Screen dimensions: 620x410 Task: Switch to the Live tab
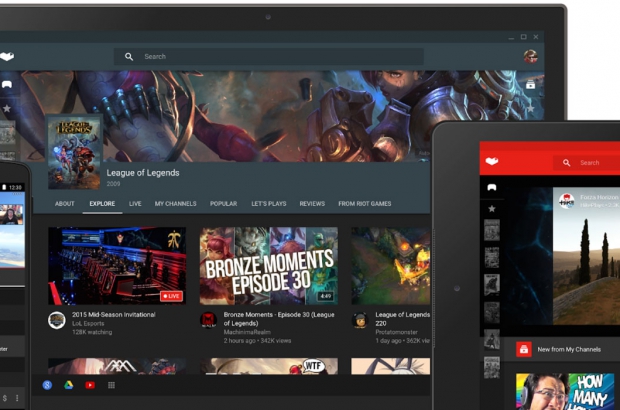tap(135, 203)
